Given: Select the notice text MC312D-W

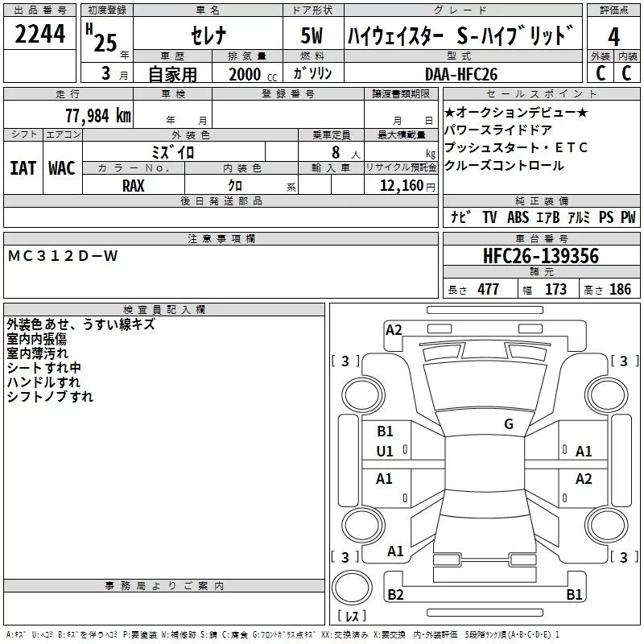Looking at the screenshot, I should click(63, 256).
